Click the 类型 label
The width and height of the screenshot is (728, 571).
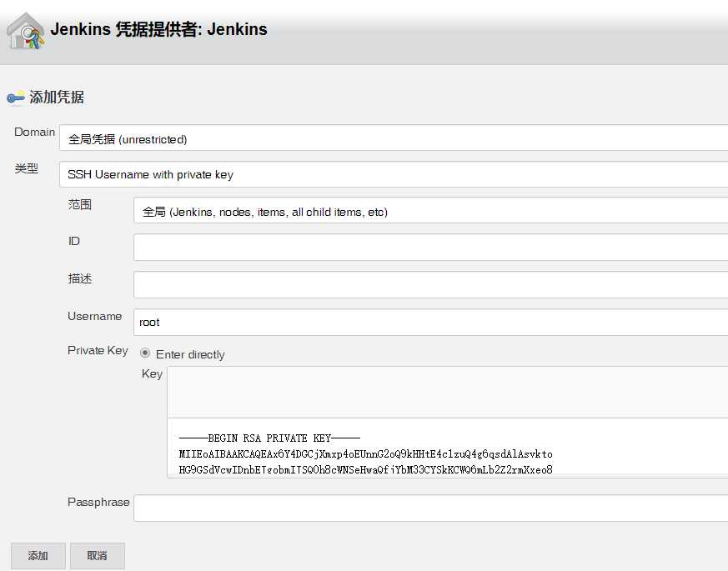click(26, 168)
